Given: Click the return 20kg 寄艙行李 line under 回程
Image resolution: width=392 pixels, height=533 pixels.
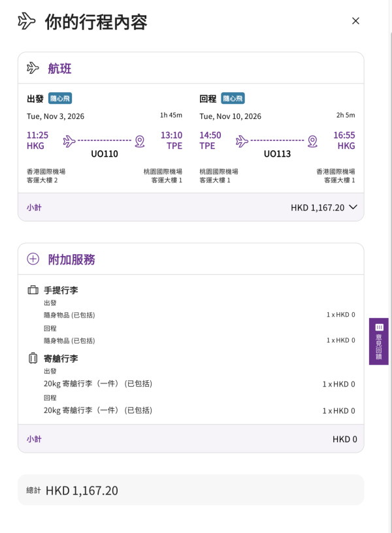Looking at the screenshot, I should pos(199,411).
